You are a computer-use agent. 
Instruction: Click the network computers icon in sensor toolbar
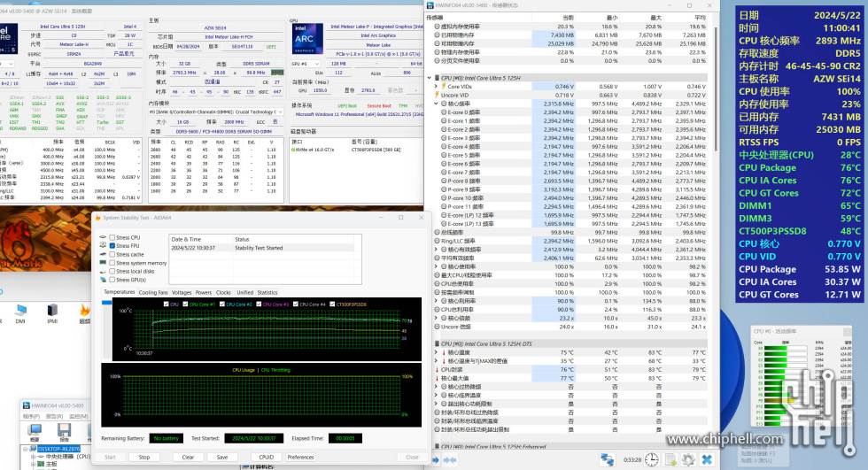[x=608, y=459]
